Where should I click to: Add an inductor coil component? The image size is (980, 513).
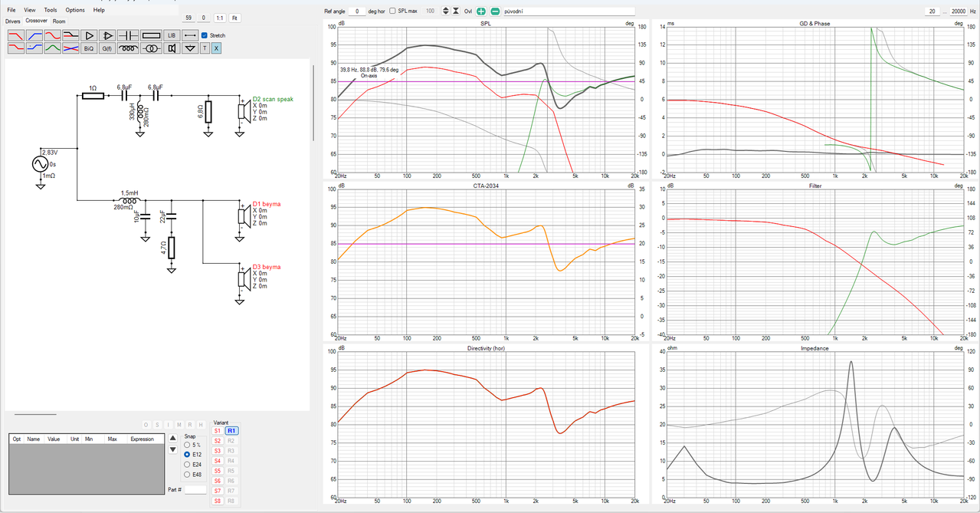tap(128, 48)
